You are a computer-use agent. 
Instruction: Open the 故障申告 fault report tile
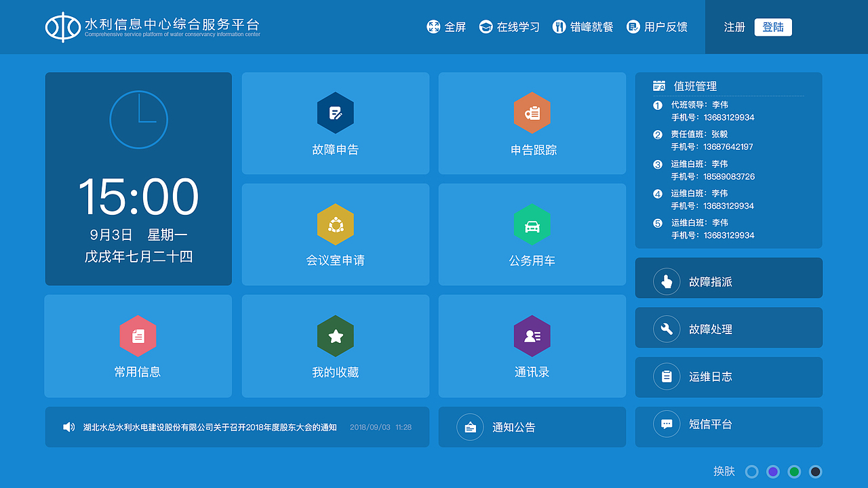tap(335, 123)
